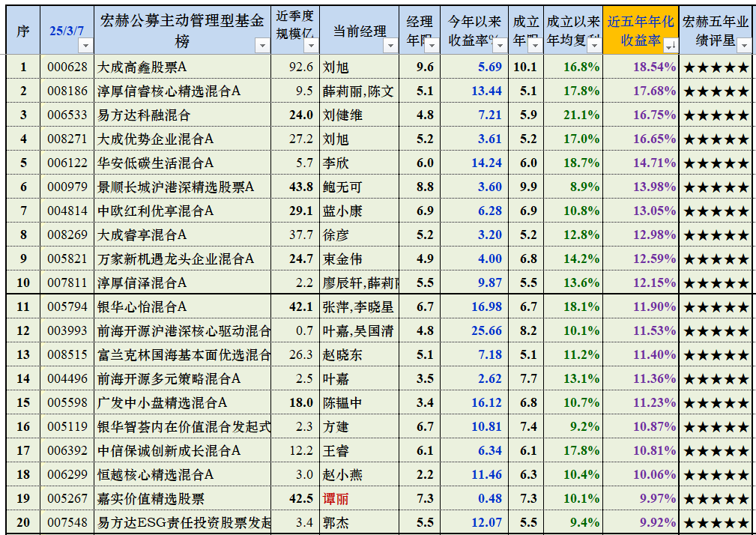The width and height of the screenshot is (756, 535).
Task: Open filter dropdown on 近季度规模亿 column
Action: coord(311,46)
